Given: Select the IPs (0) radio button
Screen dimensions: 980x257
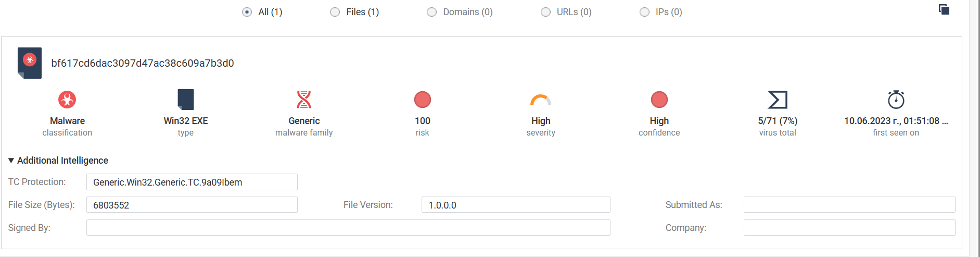Looking at the screenshot, I should (x=644, y=12).
